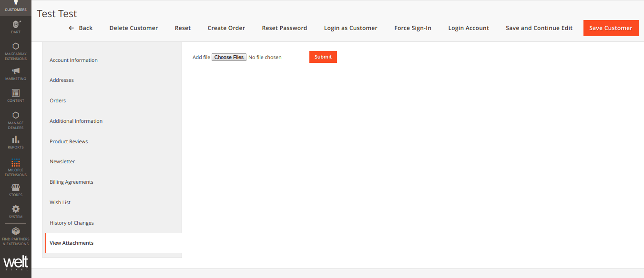Open the History of Changes tab

(72, 223)
